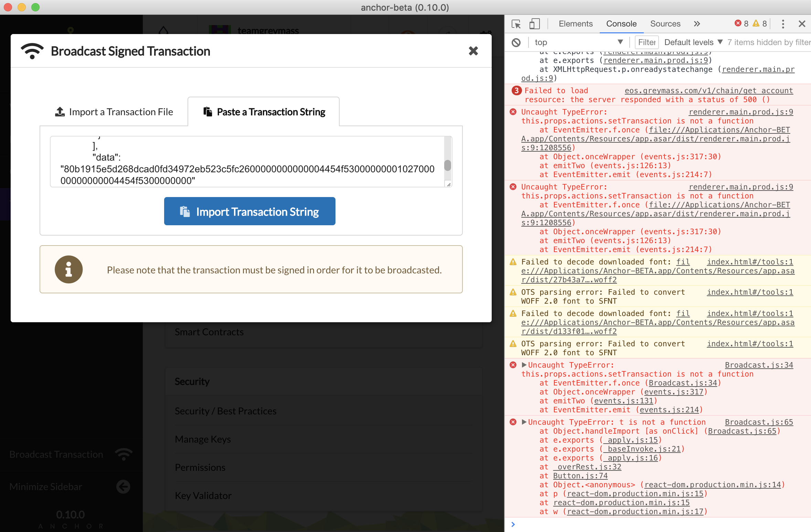Click the info icon in the notice box

69,269
